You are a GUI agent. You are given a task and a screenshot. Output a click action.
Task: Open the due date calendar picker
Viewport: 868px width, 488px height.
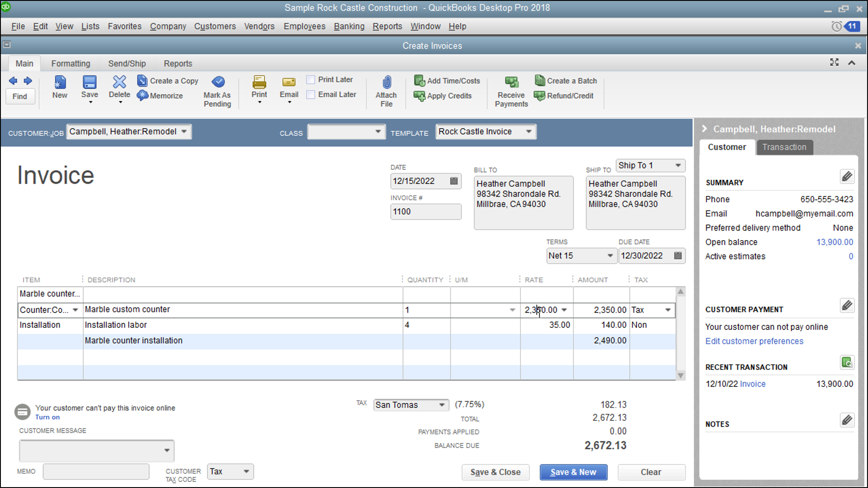tap(678, 256)
